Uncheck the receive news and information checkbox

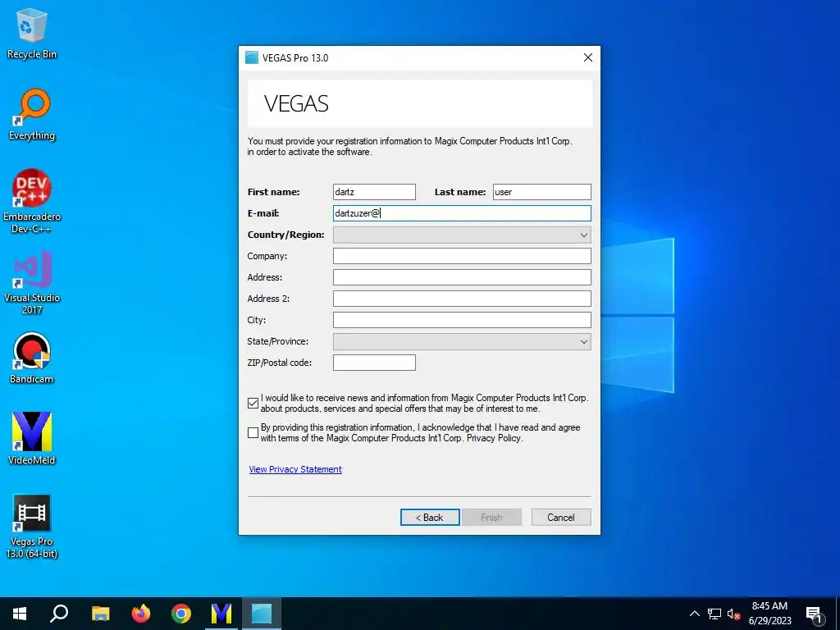253,404
